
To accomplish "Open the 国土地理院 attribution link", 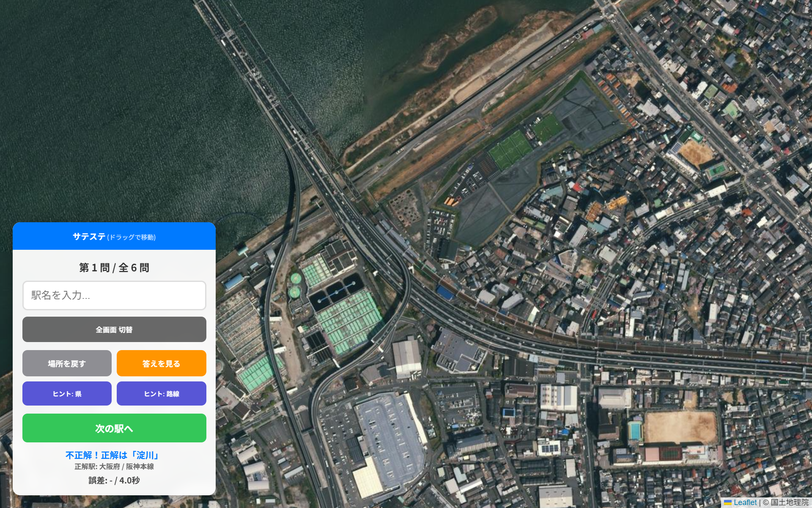I will (x=790, y=502).
